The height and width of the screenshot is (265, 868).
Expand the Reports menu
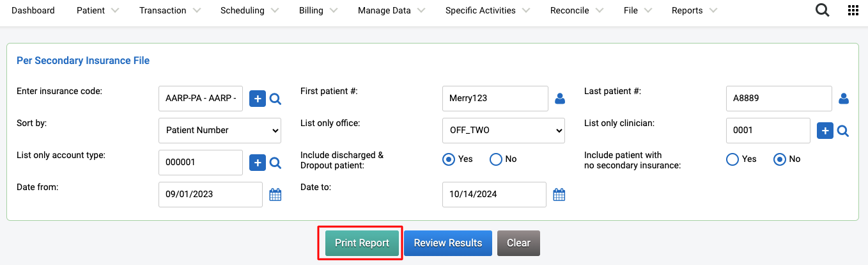click(x=694, y=10)
